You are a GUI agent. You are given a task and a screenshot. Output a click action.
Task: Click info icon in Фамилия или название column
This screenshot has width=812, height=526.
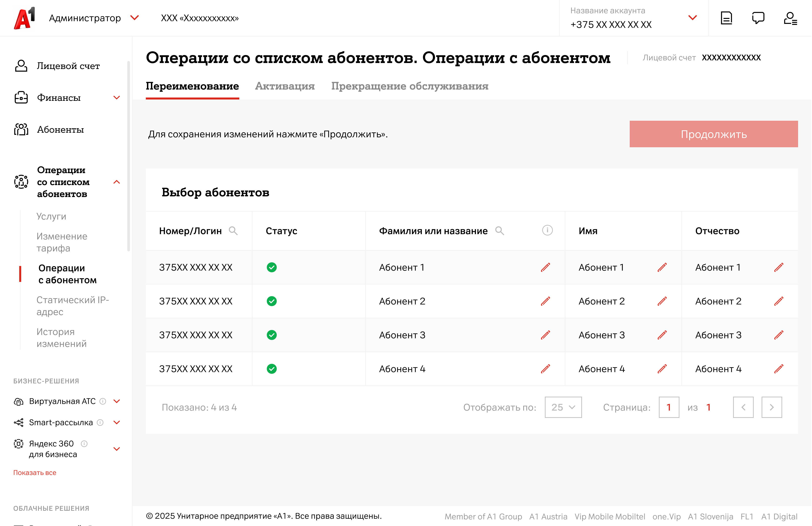[x=547, y=230]
